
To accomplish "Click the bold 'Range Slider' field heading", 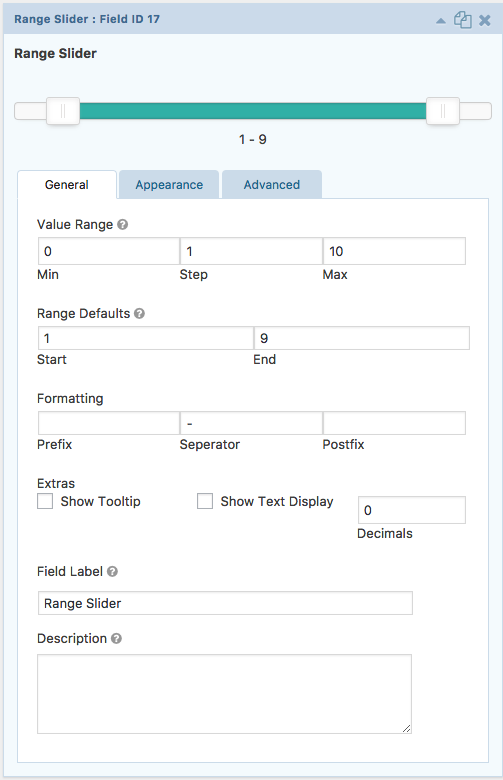I will coord(55,54).
